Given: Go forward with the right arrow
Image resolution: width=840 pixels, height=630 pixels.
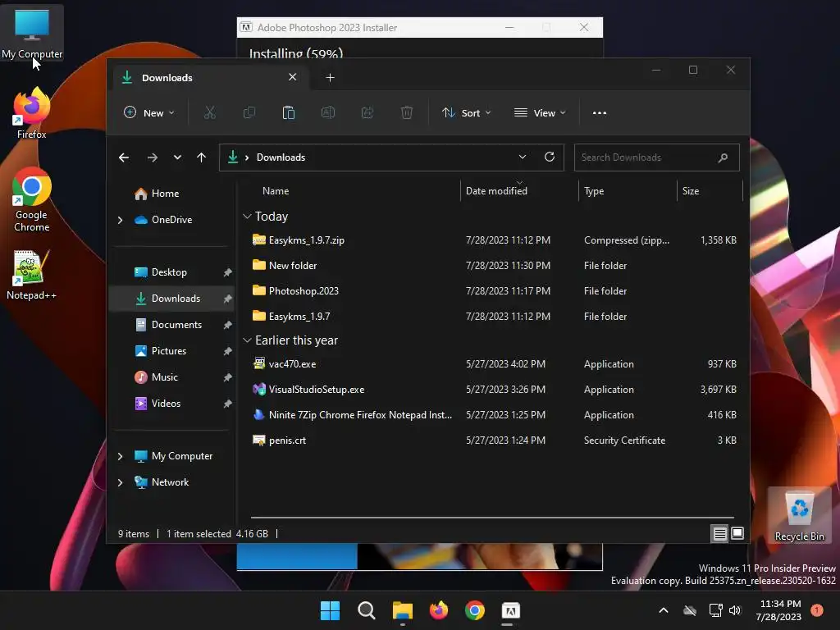Looking at the screenshot, I should 152,157.
